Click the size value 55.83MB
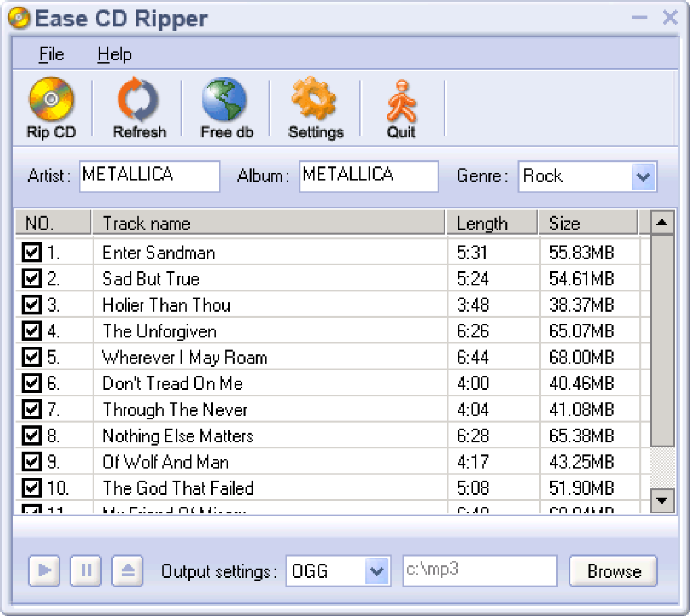 pyautogui.click(x=581, y=253)
